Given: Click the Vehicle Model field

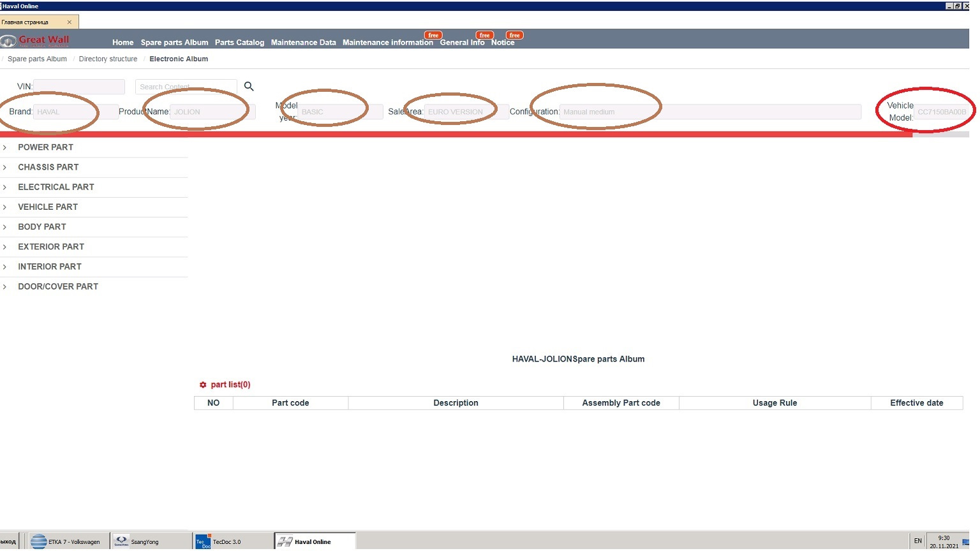Looking at the screenshot, I should click(x=942, y=112).
